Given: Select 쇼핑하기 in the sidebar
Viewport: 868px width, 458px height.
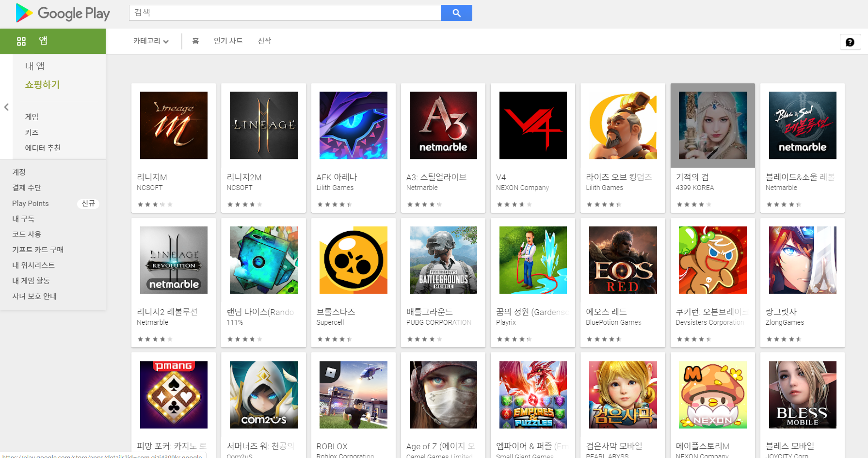Looking at the screenshot, I should [42, 85].
